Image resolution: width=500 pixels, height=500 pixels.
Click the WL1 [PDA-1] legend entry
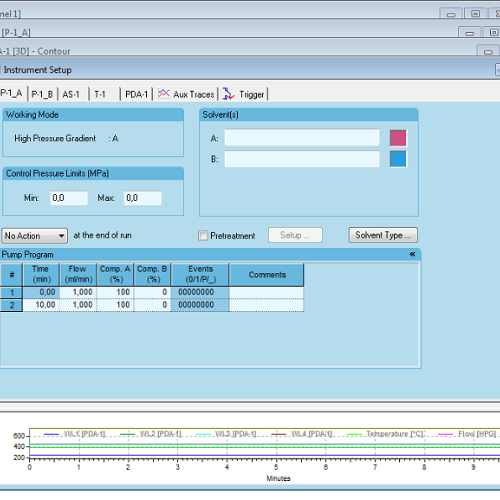pyautogui.click(x=75, y=434)
